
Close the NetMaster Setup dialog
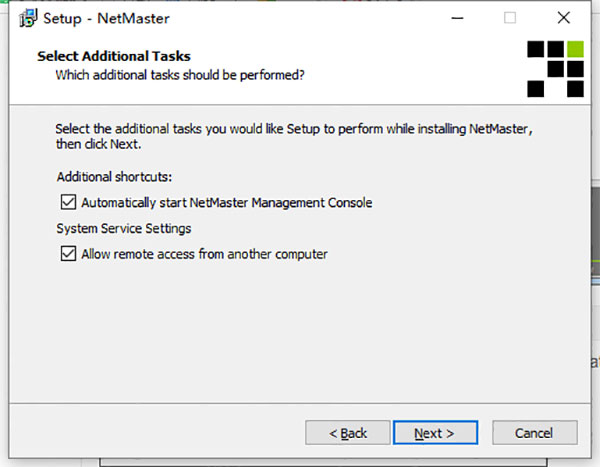pos(562,17)
